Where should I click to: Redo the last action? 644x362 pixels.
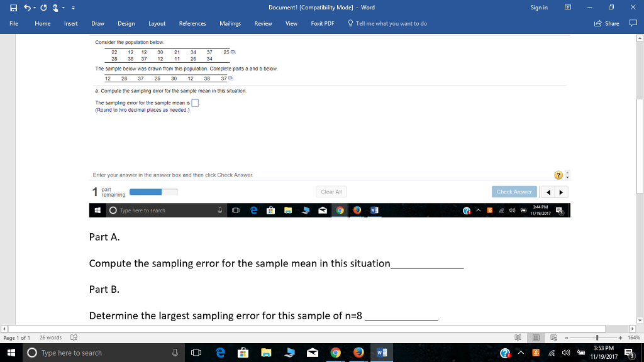point(43,6)
